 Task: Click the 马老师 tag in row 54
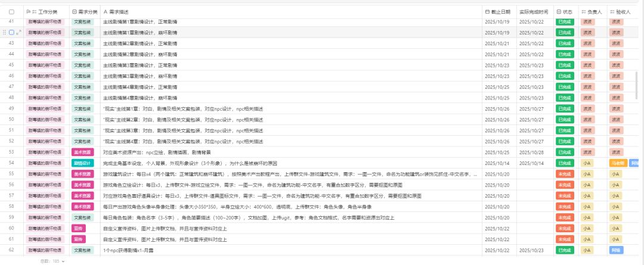pos(618,163)
